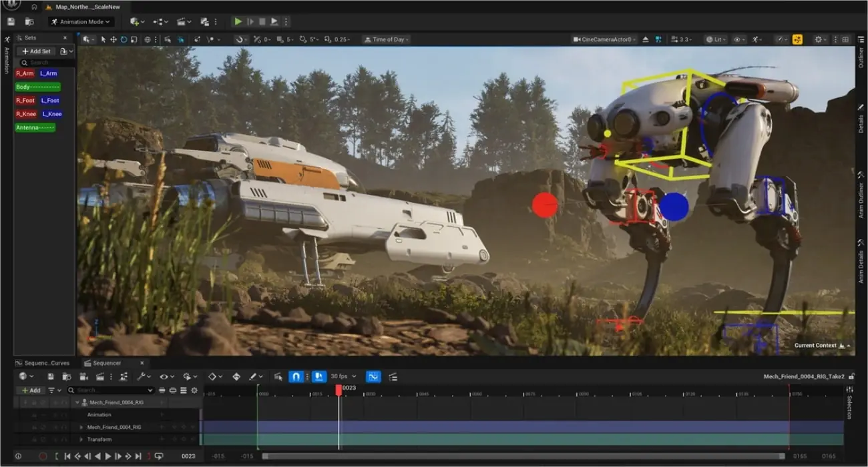Click the render movie clapperboard icon in Sequencer
The height and width of the screenshot is (467, 868).
coord(101,376)
